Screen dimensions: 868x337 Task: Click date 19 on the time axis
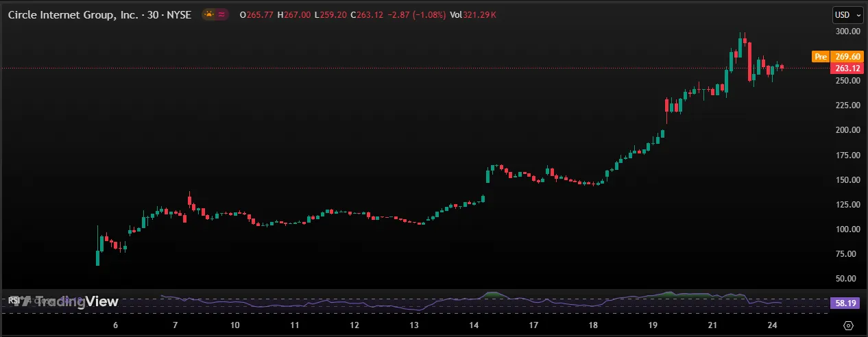click(653, 325)
